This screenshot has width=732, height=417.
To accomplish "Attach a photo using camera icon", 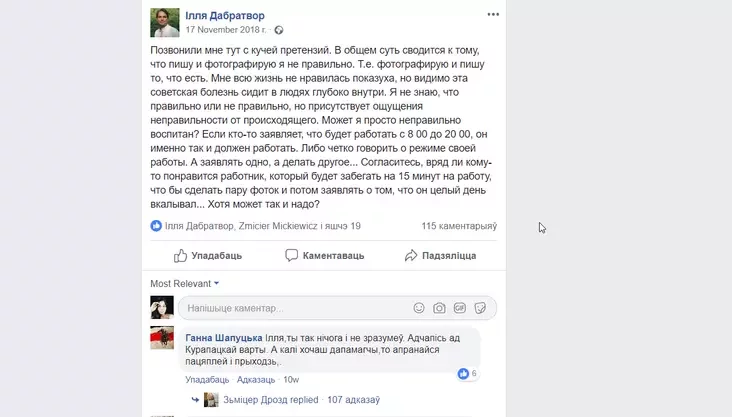I will pos(439,308).
